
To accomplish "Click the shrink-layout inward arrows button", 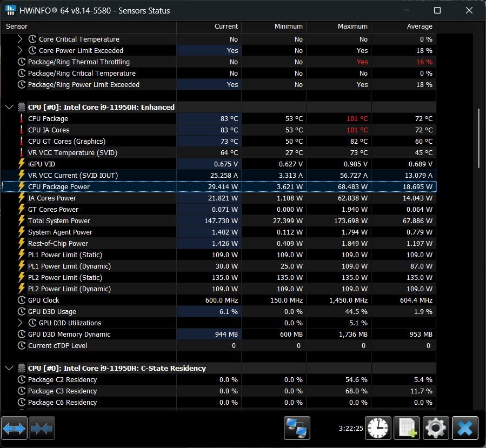I will (x=42, y=428).
